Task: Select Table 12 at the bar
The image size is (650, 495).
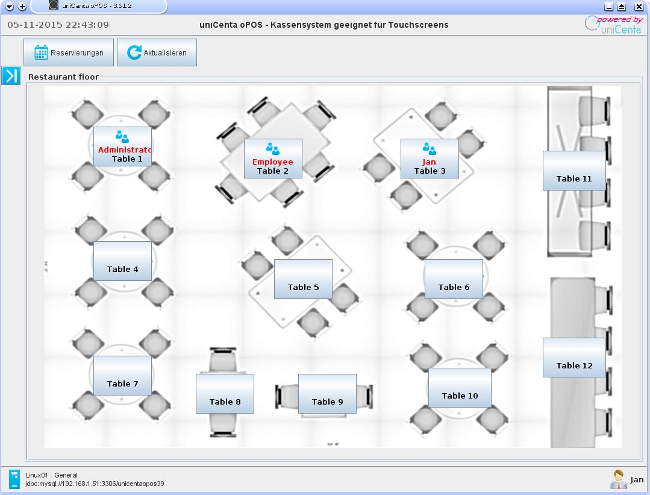Action: click(x=573, y=357)
